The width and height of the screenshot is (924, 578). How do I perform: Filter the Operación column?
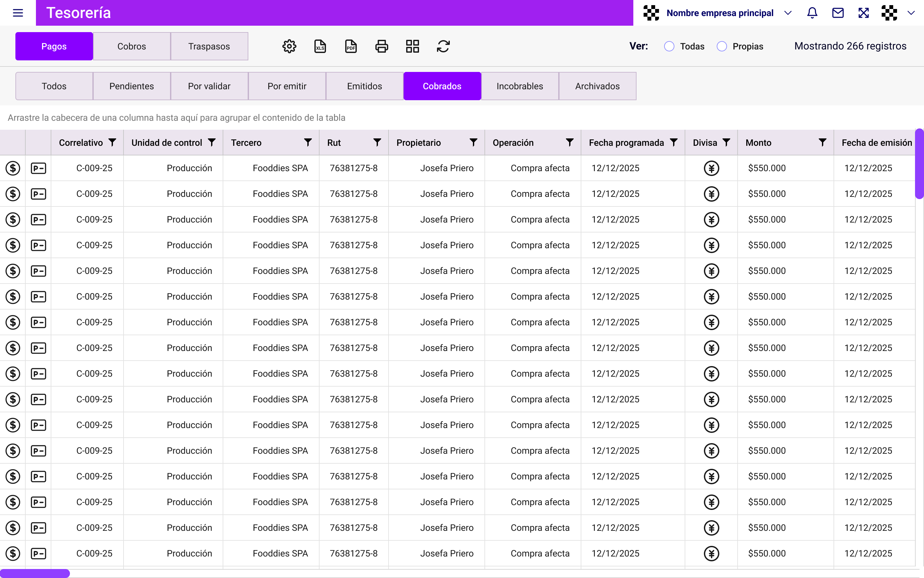coord(570,143)
